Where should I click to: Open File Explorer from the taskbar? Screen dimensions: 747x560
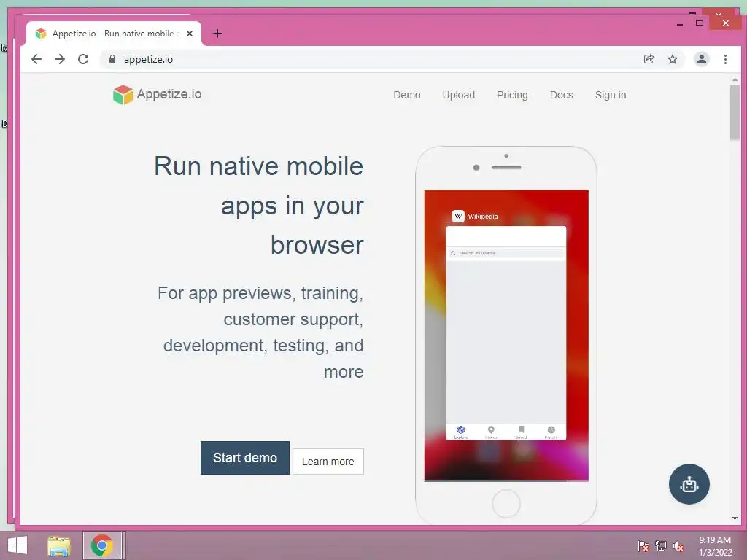59,545
